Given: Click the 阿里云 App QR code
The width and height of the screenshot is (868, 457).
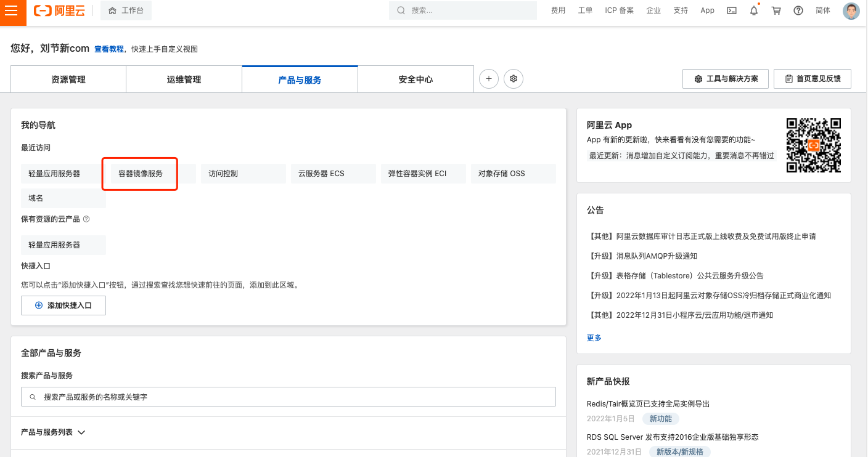Looking at the screenshot, I should pyautogui.click(x=814, y=145).
